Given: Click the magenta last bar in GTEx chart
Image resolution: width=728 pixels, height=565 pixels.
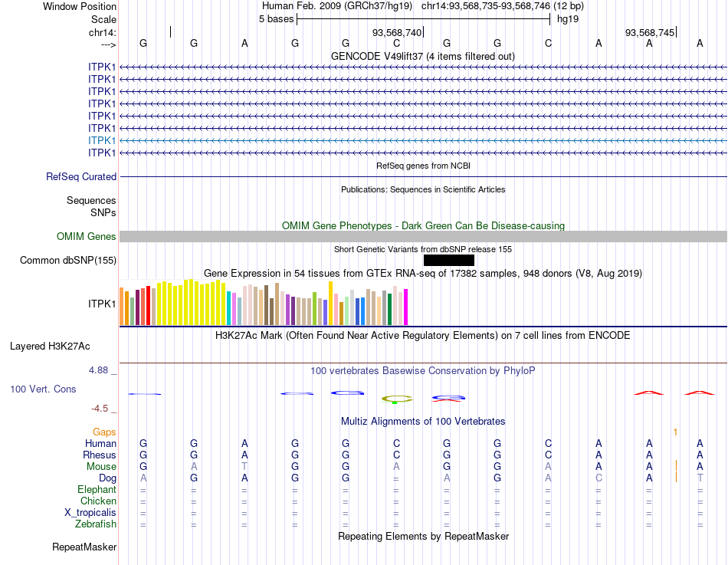Looking at the screenshot, I should pos(406,307).
